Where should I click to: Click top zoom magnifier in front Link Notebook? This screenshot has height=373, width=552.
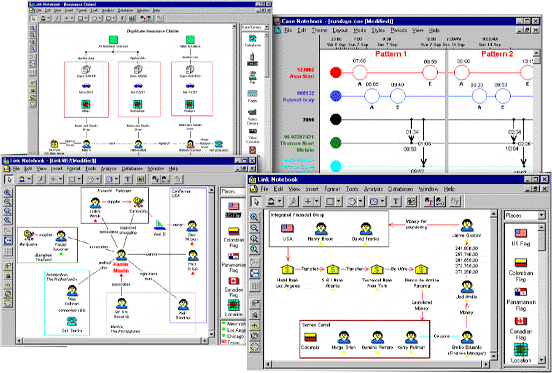[254, 217]
